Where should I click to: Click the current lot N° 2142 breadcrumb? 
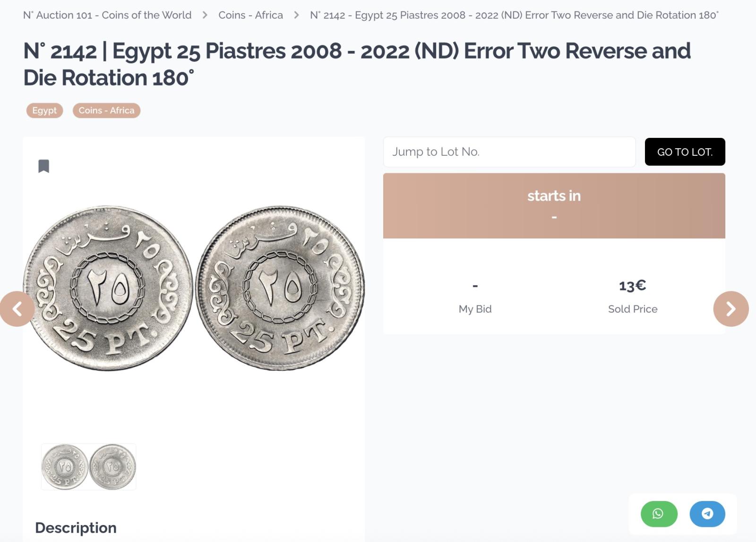(x=514, y=15)
